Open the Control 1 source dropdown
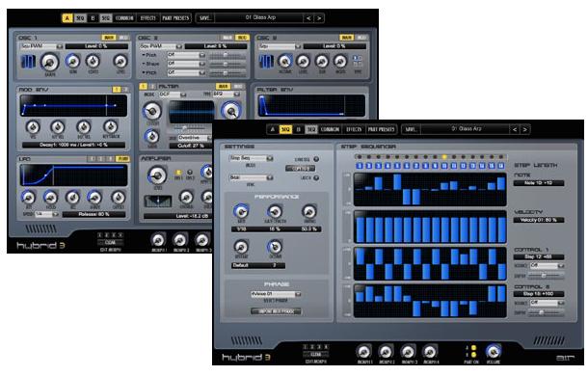Viewport: 588px width, 376px height. tap(547, 265)
